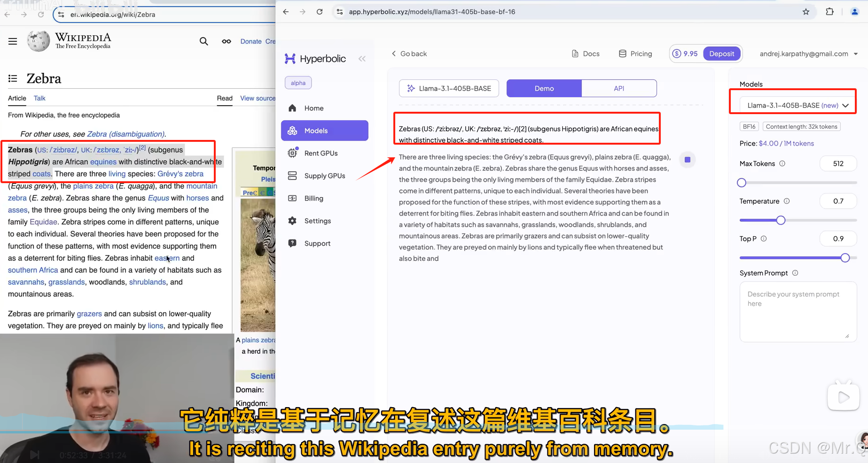This screenshot has width=868, height=463.
Task: Click BF16 tag
Action: click(749, 126)
